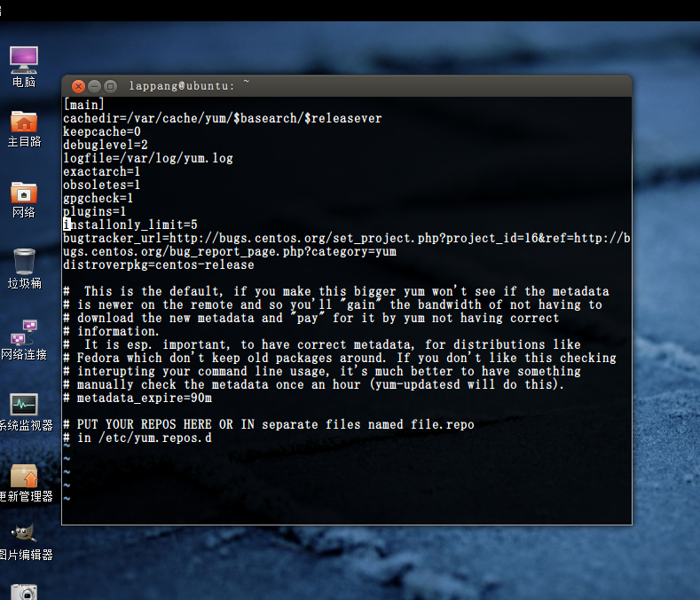Click the obsoletes=1 line

(x=102, y=185)
